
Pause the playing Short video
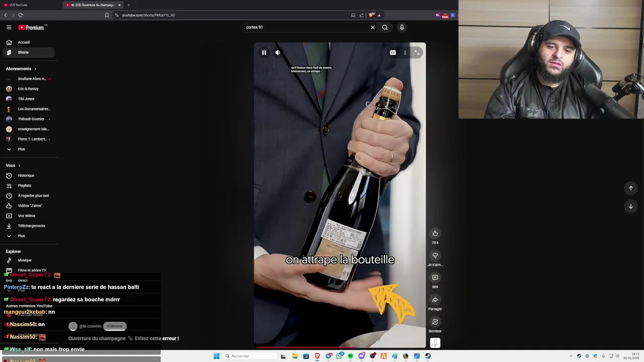pos(264,52)
